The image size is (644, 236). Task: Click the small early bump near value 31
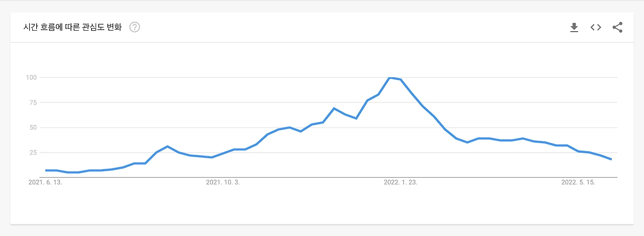tap(168, 146)
